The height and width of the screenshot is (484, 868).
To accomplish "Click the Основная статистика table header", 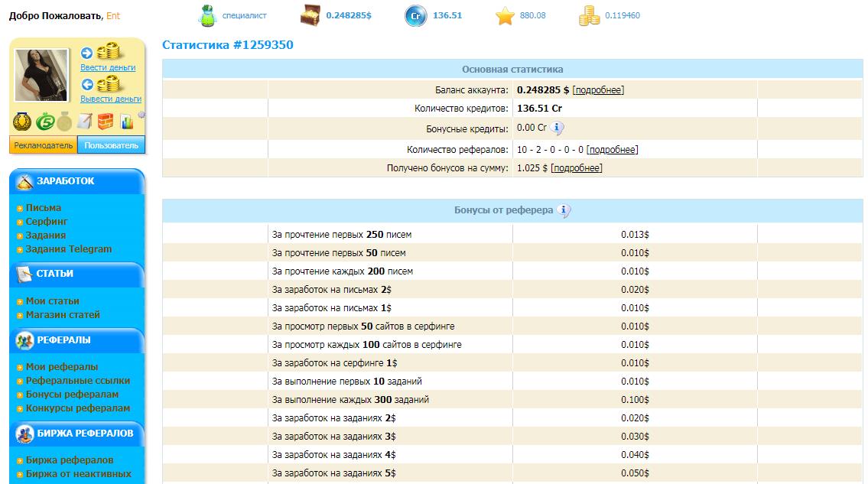I will point(512,70).
